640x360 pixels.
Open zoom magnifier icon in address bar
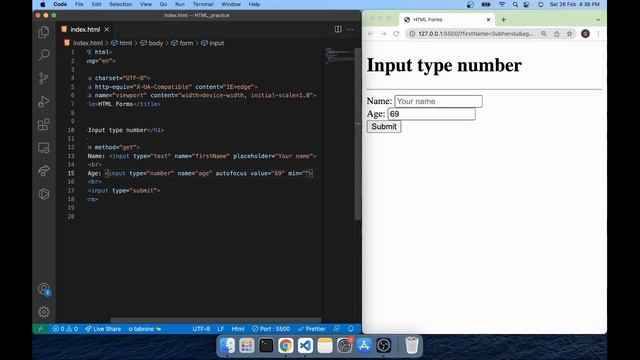tap(544, 34)
